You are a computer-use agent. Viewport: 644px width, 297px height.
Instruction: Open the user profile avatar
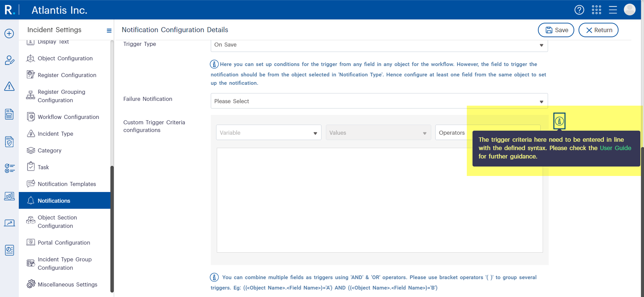coord(630,9)
